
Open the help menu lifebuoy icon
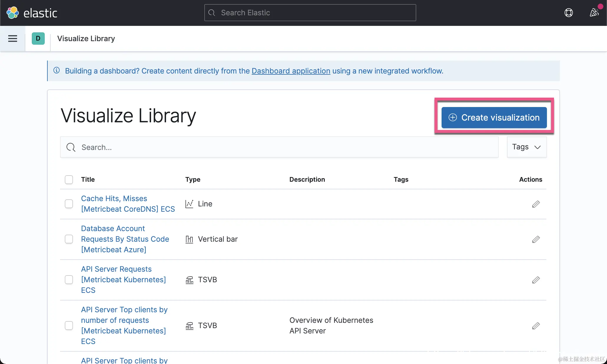click(568, 13)
